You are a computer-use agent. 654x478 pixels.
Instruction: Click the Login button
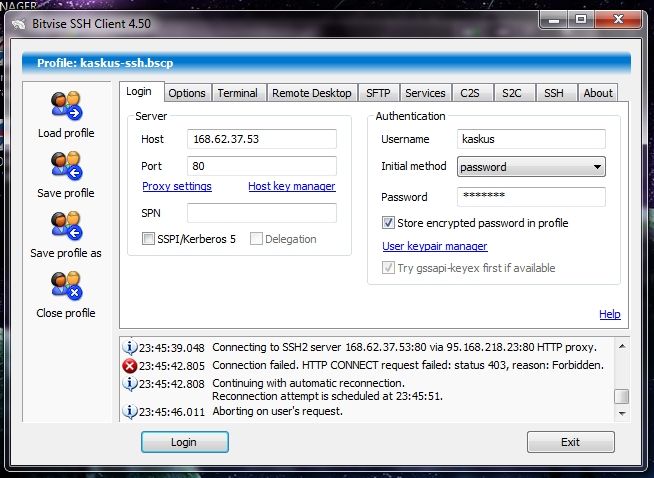coord(184,442)
